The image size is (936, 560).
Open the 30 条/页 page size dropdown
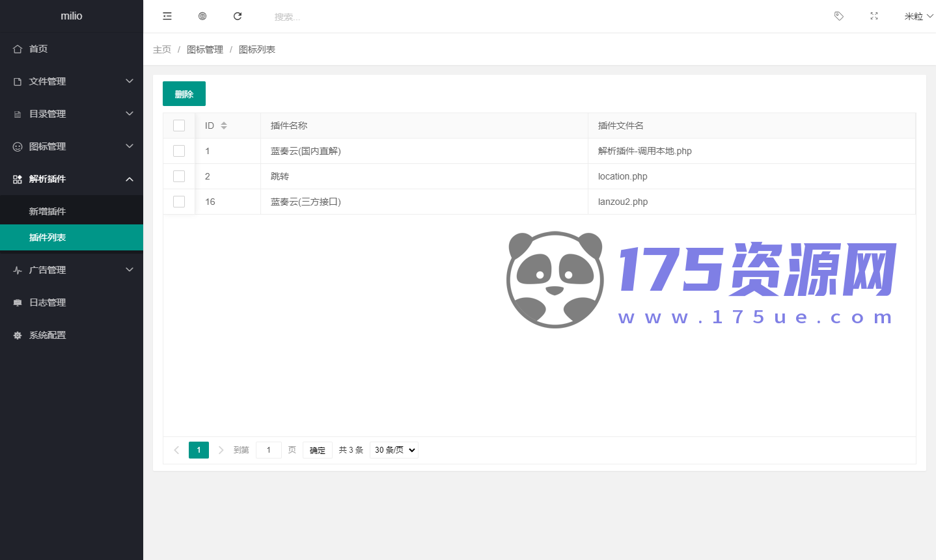394,450
